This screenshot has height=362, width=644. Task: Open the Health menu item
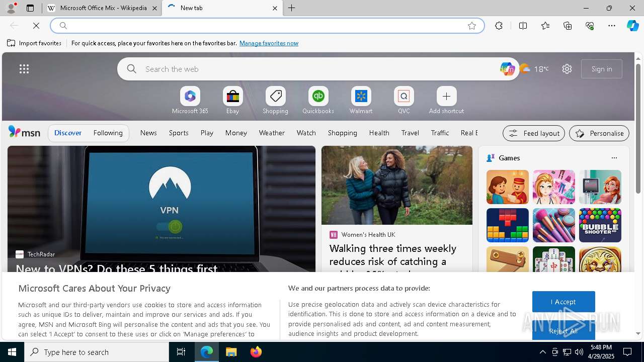tap(379, 133)
